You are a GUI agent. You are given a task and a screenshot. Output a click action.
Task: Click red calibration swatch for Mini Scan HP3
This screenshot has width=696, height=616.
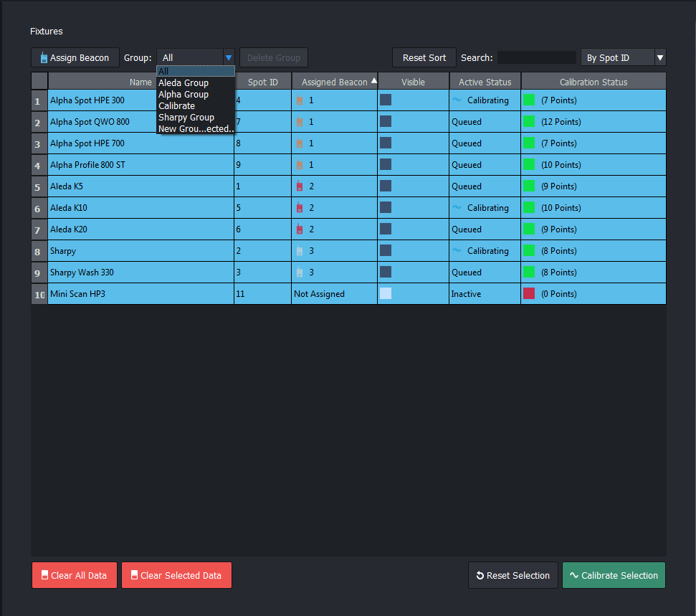point(529,293)
